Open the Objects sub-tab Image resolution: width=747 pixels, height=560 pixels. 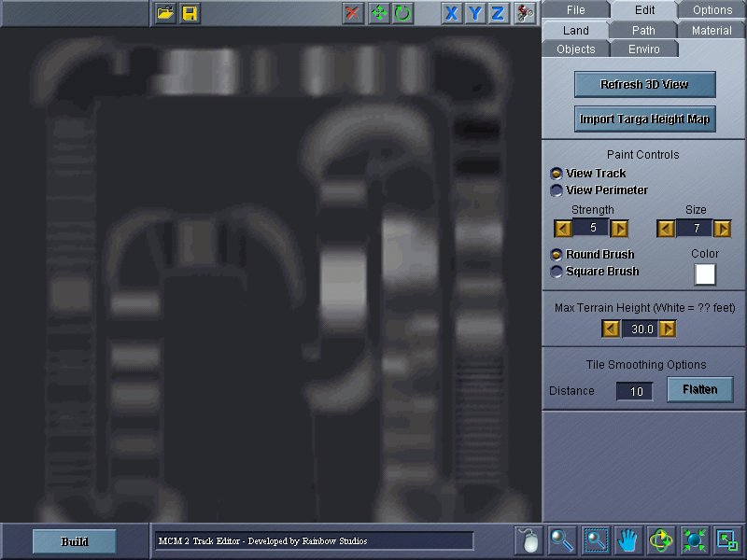pos(575,49)
